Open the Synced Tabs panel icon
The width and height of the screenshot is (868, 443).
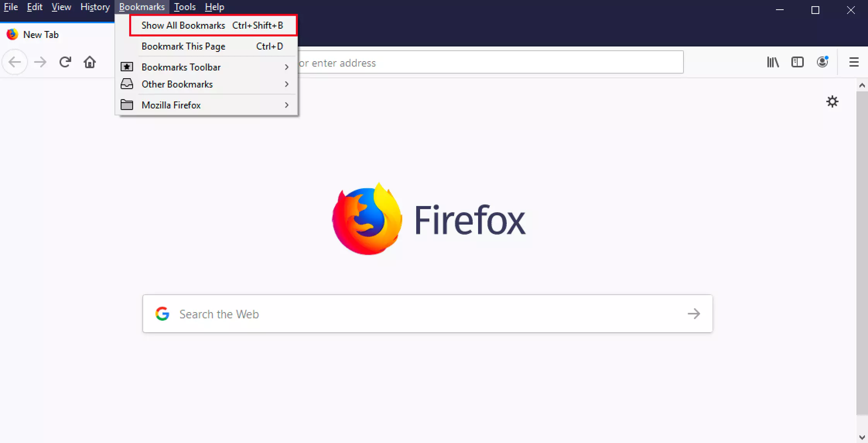(798, 62)
